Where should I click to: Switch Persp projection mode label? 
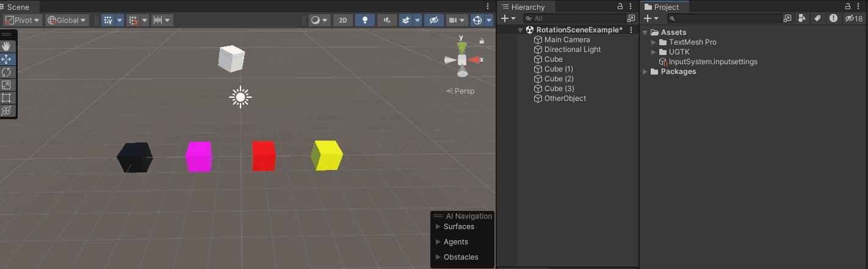pos(460,90)
